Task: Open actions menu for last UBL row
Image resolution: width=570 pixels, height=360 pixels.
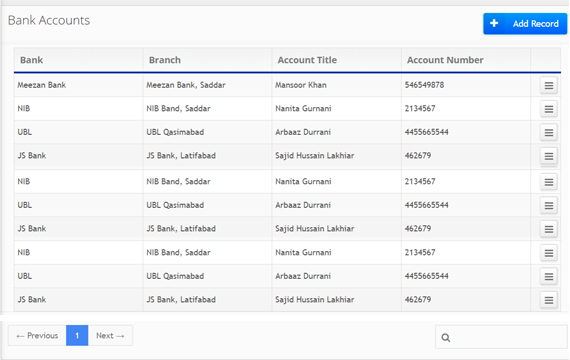Action: pos(549,277)
